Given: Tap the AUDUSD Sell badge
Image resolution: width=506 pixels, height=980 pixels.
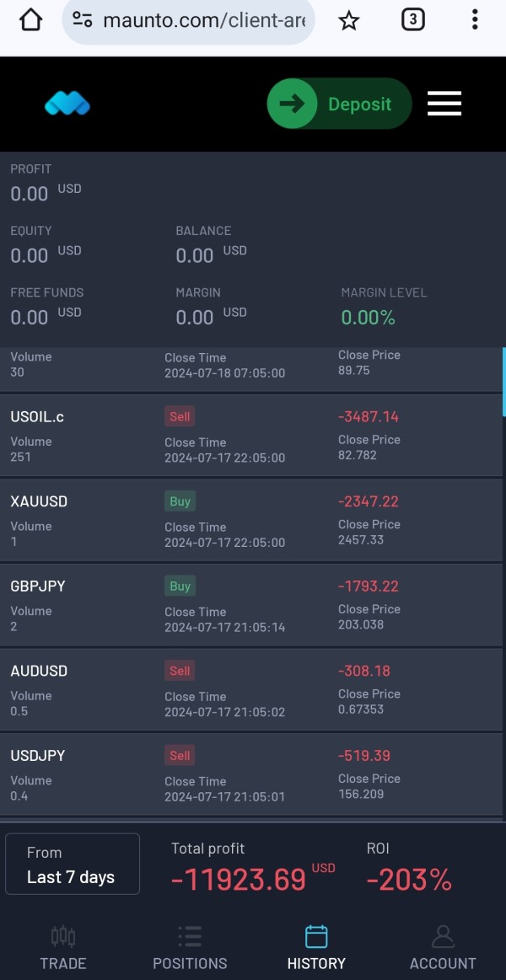Looking at the screenshot, I should point(180,671).
